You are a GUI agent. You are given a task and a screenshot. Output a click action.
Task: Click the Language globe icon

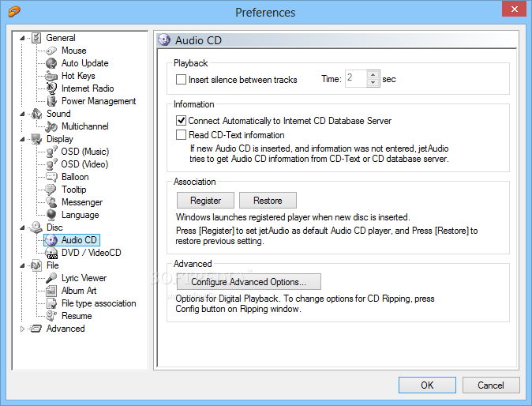pos(51,215)
